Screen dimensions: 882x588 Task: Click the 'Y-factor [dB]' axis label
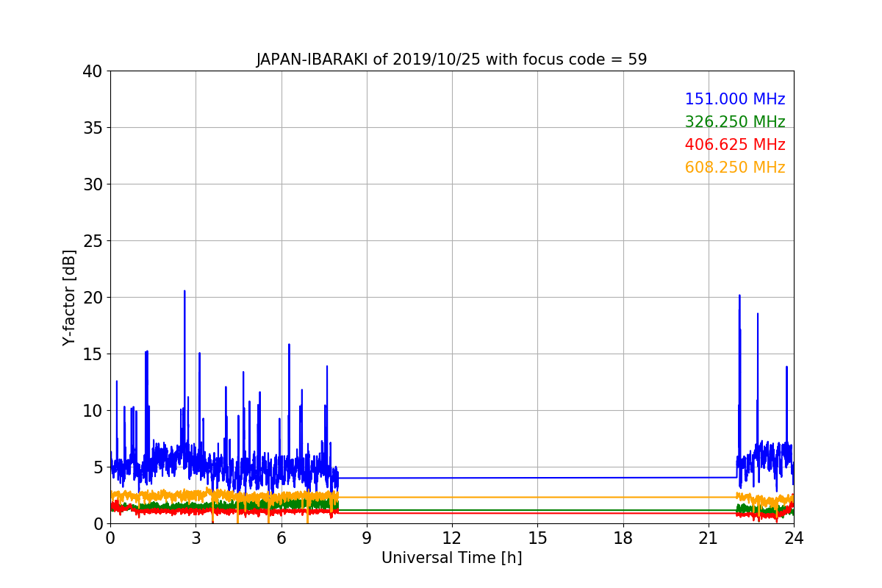[x=69, y=298]
